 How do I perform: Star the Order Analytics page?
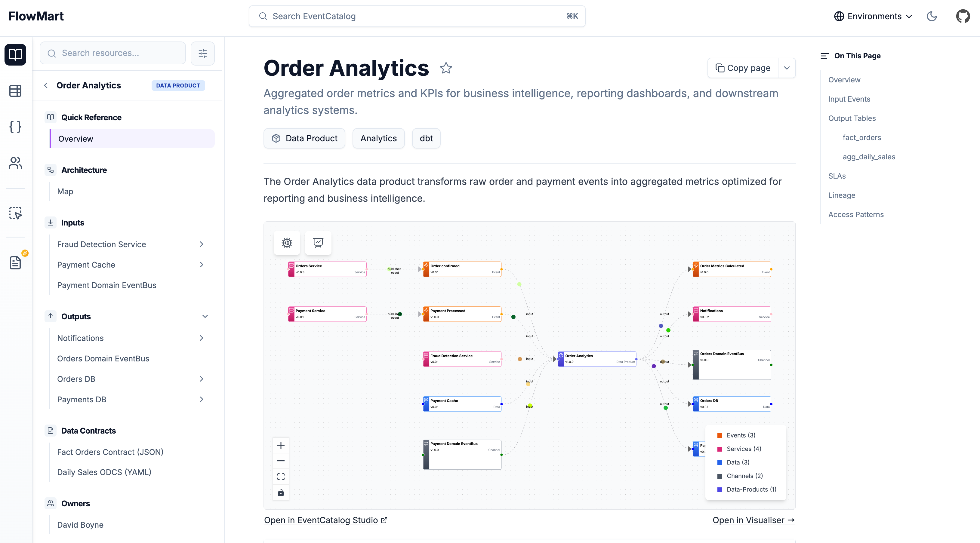click(446, 68)
